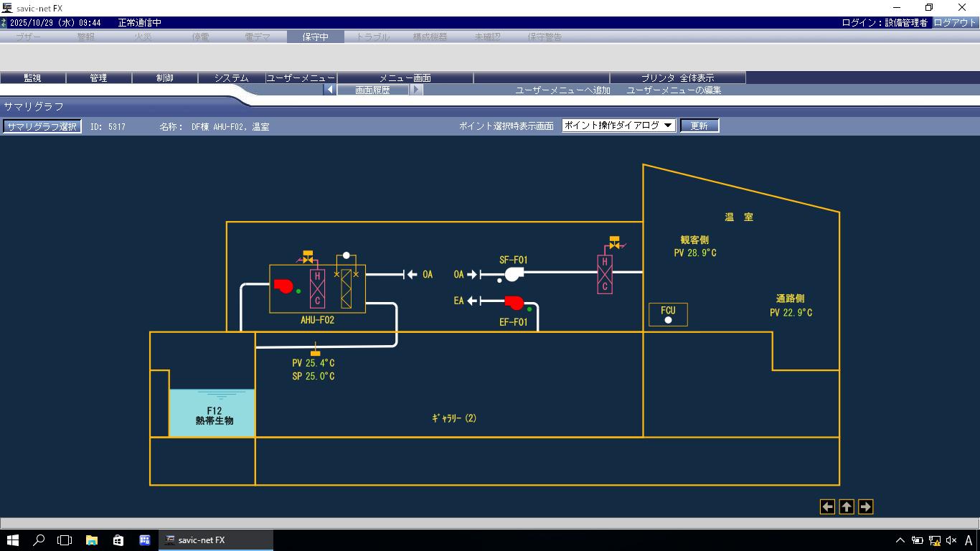Select the FCU unit box
This screenshot has width=980, height=551.
[x=668, y=314]
